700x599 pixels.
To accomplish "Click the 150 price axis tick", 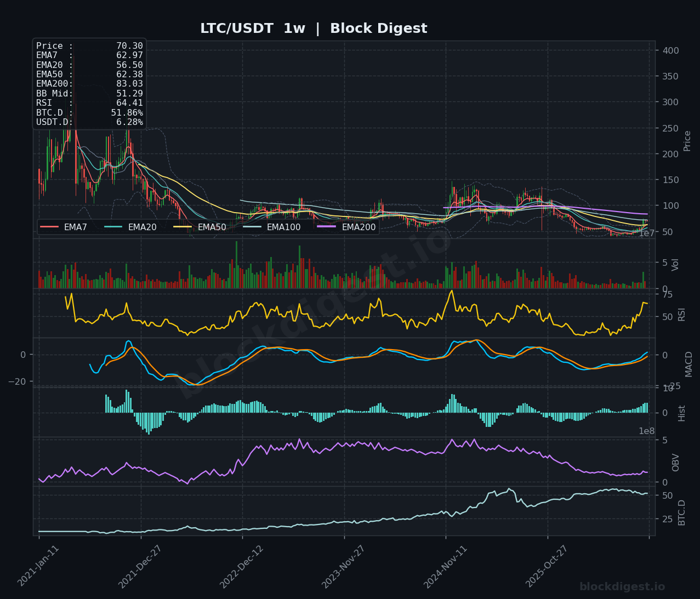I will [669, 180].
